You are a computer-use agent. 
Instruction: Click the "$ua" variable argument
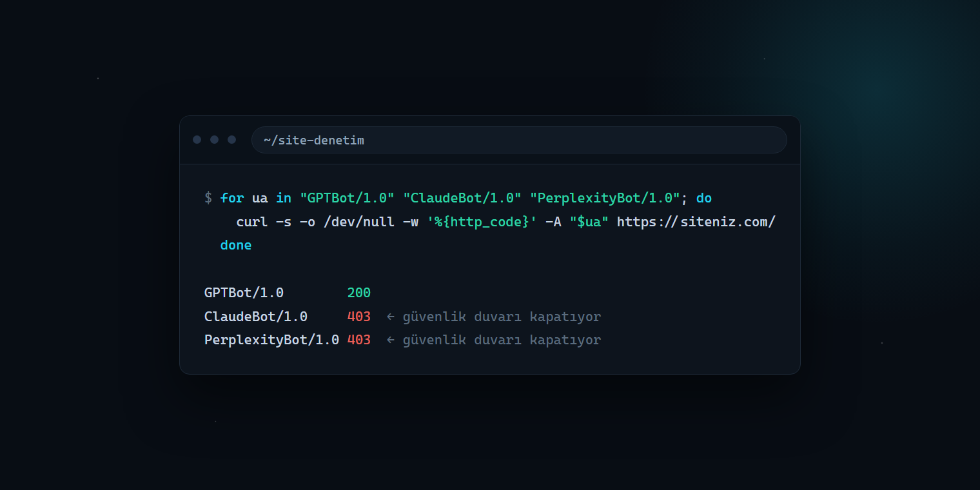click(x=589, y=222)
